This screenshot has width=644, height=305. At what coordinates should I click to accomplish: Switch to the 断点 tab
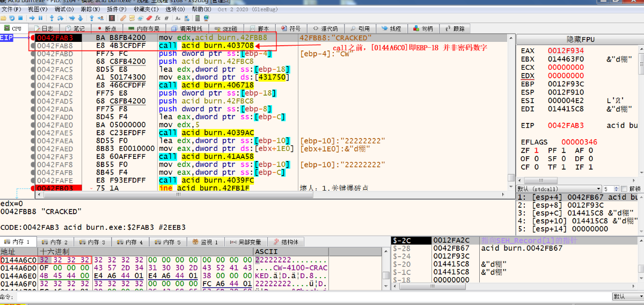[x=106, y=28]
